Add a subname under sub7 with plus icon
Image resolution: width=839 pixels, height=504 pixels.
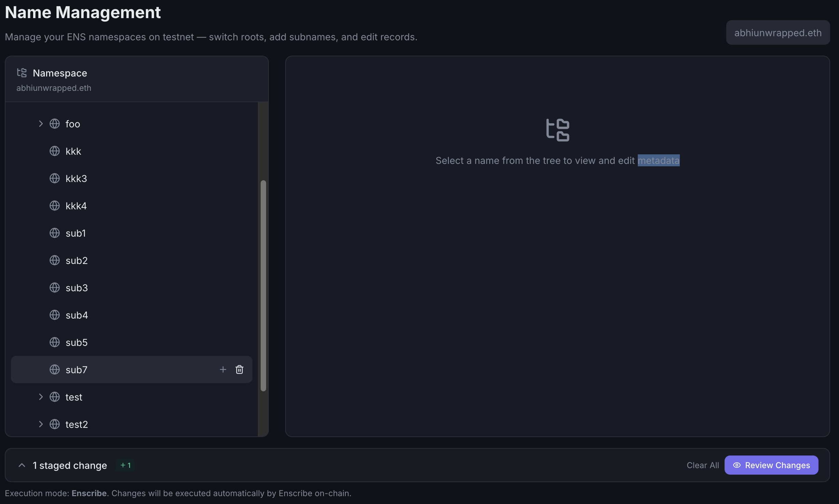coord(223,369)
